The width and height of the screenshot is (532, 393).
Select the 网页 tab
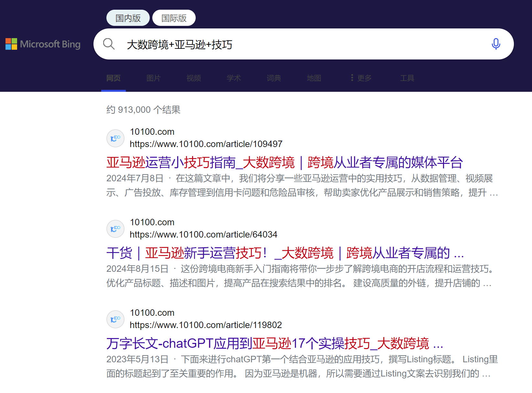(x=114, y=78)
